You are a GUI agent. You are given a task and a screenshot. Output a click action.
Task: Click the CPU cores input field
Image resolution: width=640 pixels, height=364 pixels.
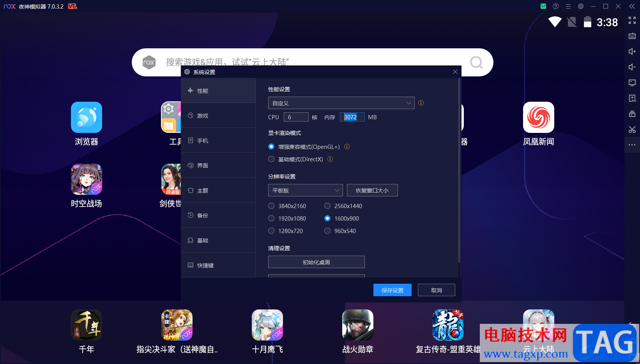[x=296, y=117]
